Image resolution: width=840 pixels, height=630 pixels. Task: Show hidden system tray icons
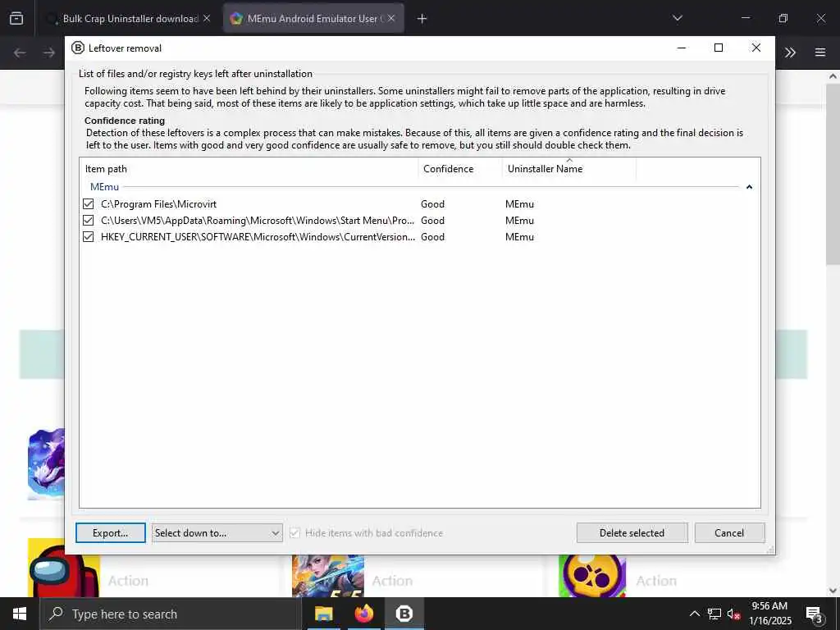pos(694,614)
